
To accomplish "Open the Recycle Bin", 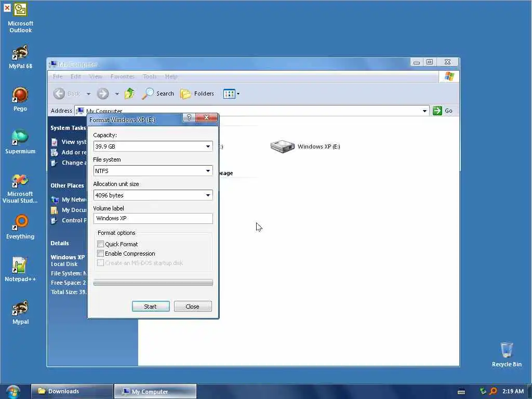I will pyautogui.click(x=507, y=354).
